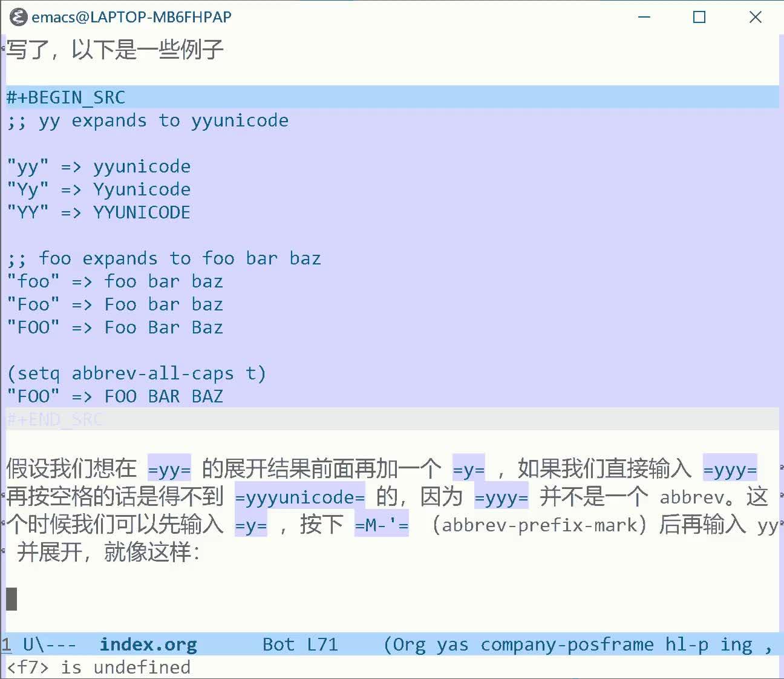784x679 pixels.
Task: Toggle yas mode via its mode-line lighter
Action: pos(452,645)
